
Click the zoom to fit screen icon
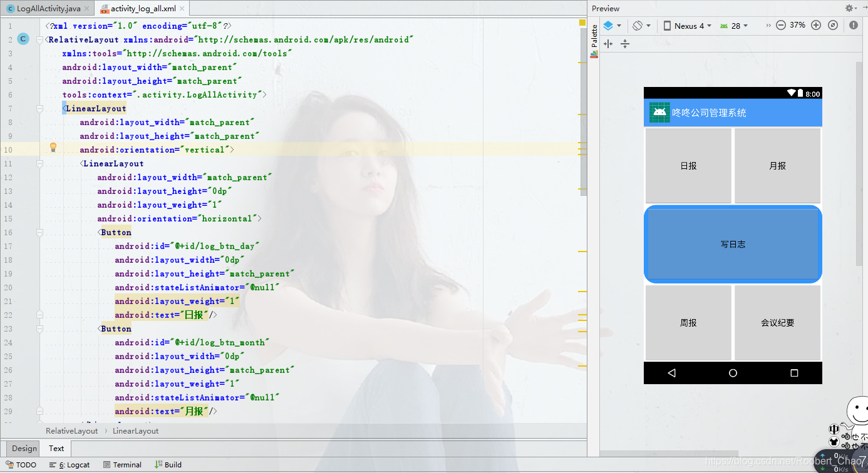[x=833, y=26]
